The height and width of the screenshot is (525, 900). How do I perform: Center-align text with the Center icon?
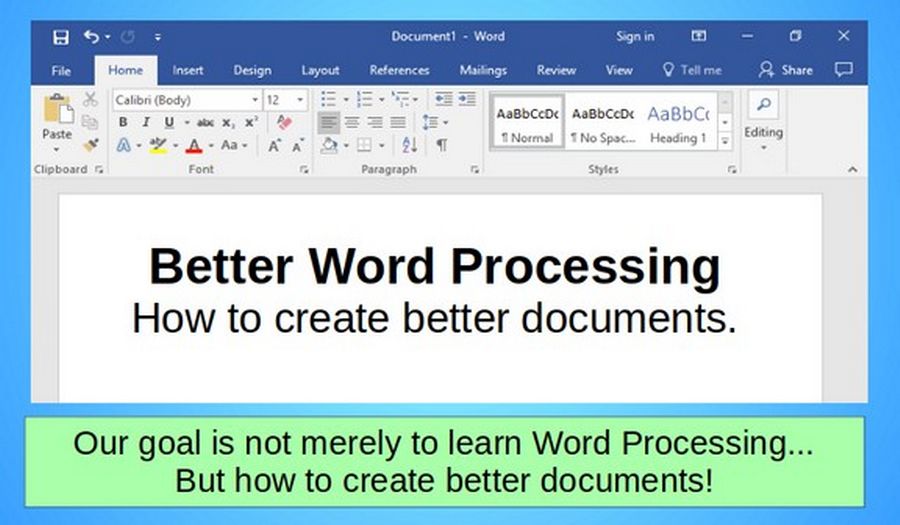[x=352, y=122]
